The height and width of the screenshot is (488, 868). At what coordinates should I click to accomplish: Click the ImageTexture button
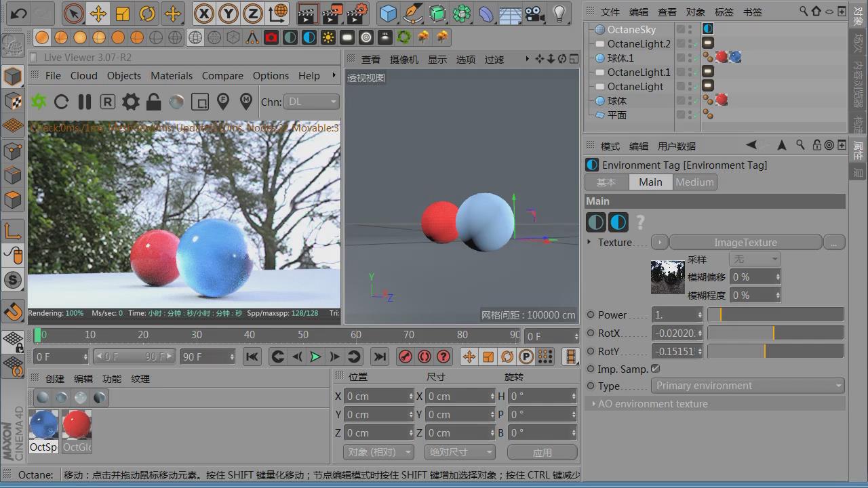pyautogui.click(x=745, y=242)
